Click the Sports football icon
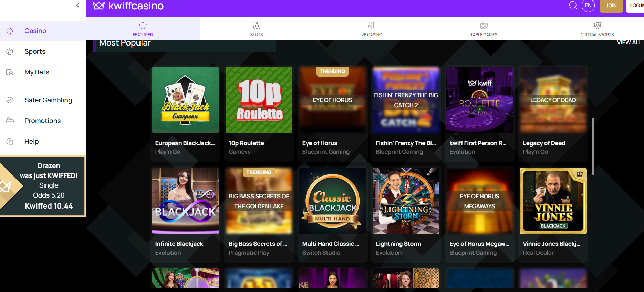 tap(10, 52)
